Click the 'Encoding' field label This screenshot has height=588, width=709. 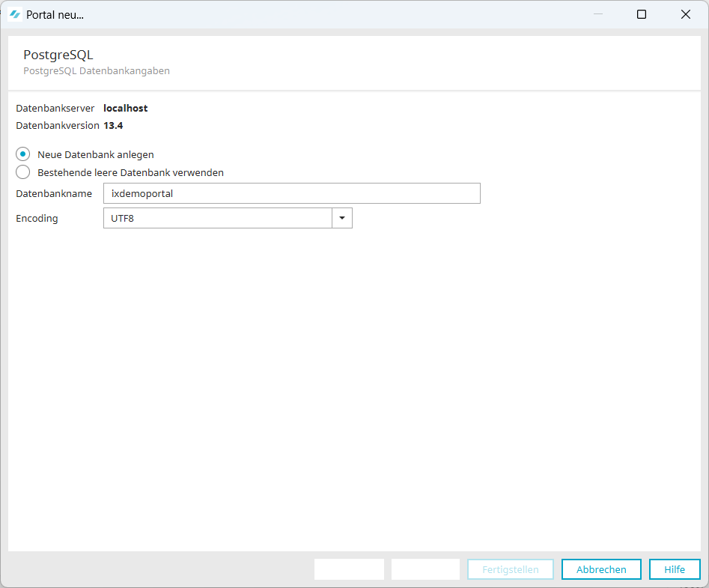pyautogui.click(x=37, y=218)
